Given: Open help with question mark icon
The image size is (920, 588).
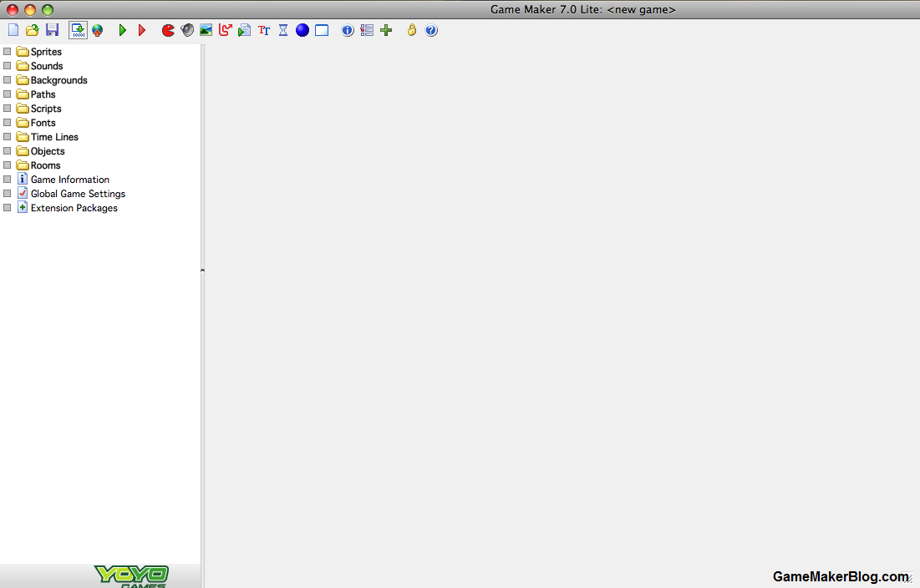Looking at the screenshot, I should click(431, 30).
